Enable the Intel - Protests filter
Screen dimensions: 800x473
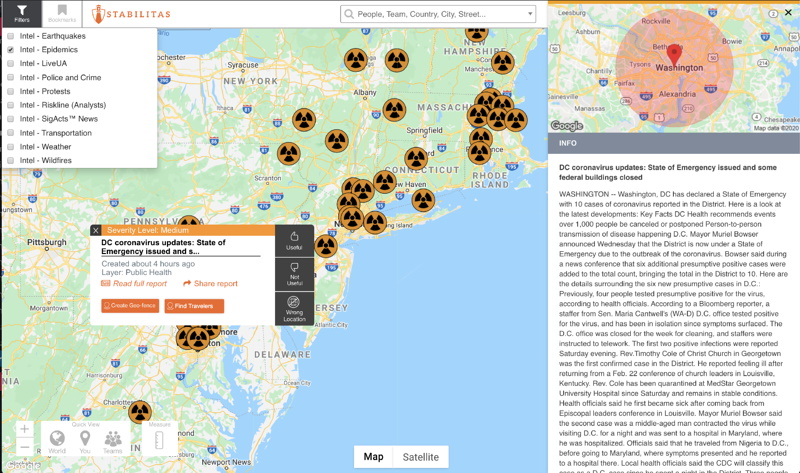tap(11, 91)
